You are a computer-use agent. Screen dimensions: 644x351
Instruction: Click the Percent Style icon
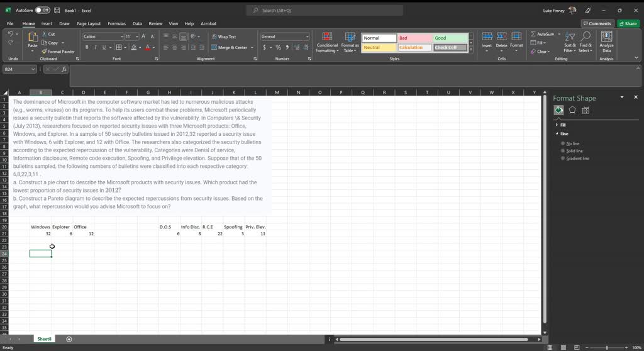279,47
